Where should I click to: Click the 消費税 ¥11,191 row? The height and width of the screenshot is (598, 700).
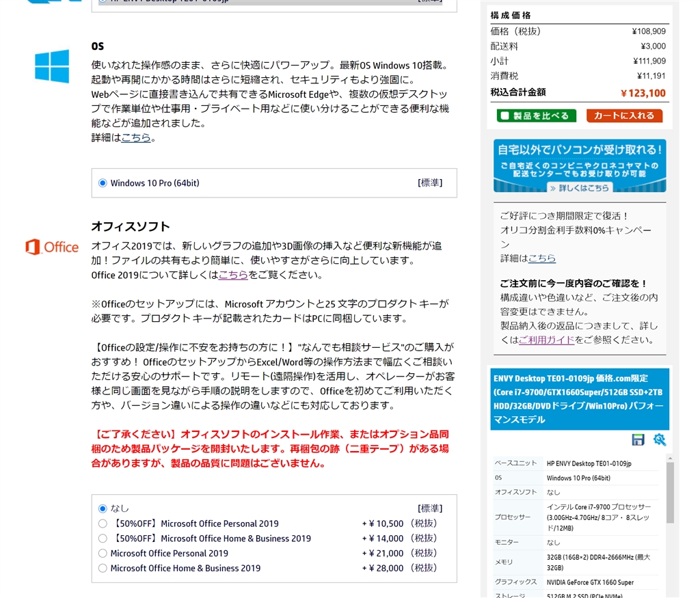578,76
